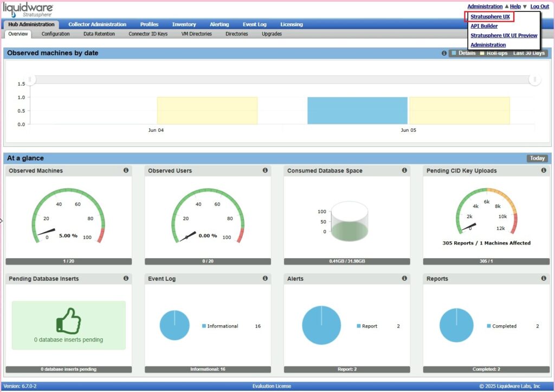Click the blue Jun 05 Details bar
The height and width of the screenshot is (392, 555).
point(357,111)
